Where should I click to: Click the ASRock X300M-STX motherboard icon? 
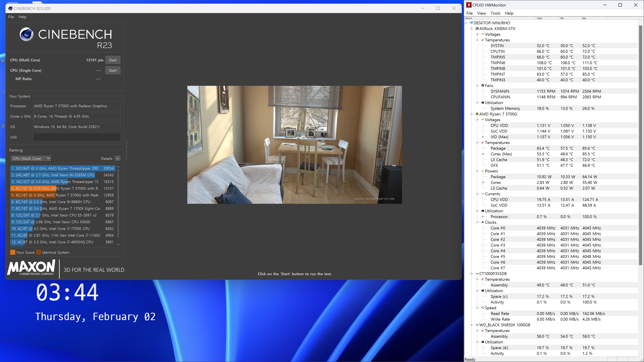point(477,28)
